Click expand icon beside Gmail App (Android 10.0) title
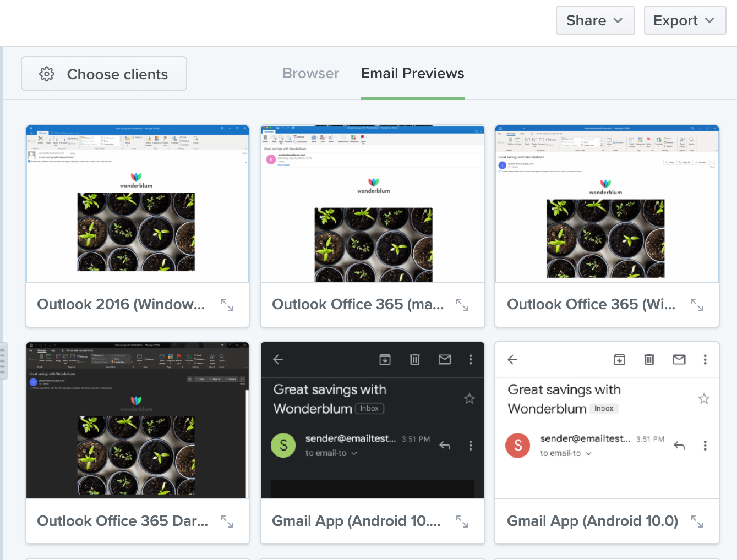Image resolution: width=737 pixels, height=560 pixels. (x=697, y=521)
